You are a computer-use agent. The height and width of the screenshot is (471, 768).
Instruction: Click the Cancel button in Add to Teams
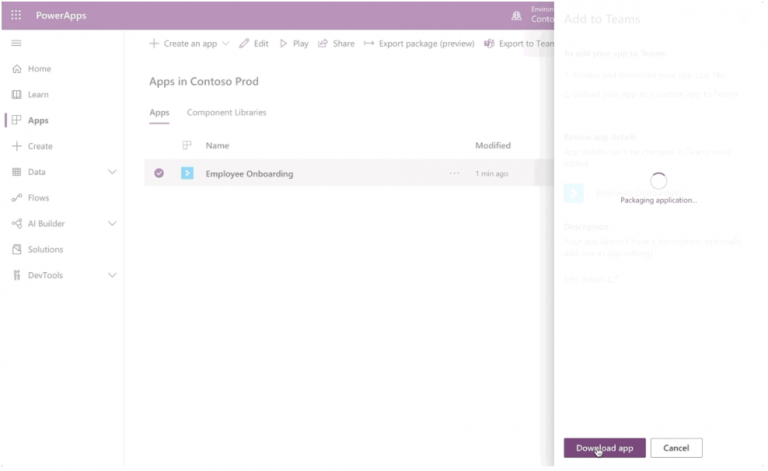click(x=676, y=448)
